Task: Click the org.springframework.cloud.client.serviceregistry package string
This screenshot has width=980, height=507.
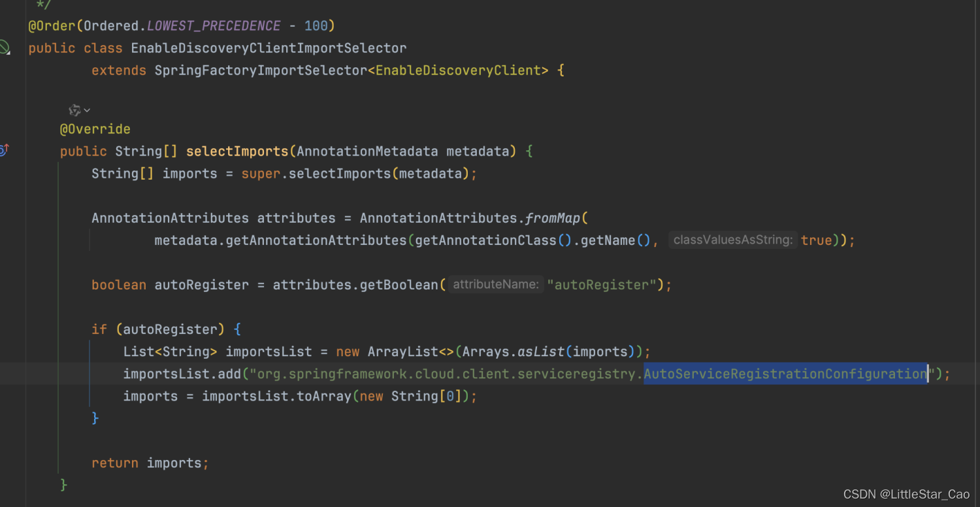Action: click(x=446, y=374)
